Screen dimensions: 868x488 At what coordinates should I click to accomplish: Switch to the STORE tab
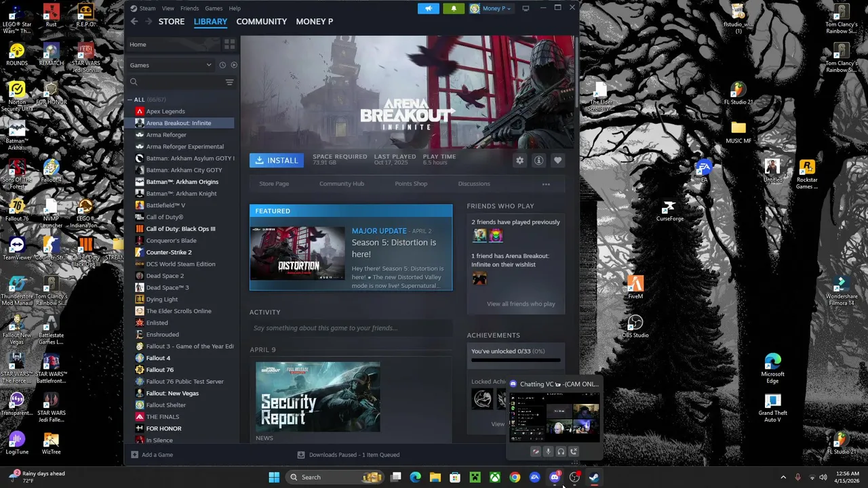(172, 22)
